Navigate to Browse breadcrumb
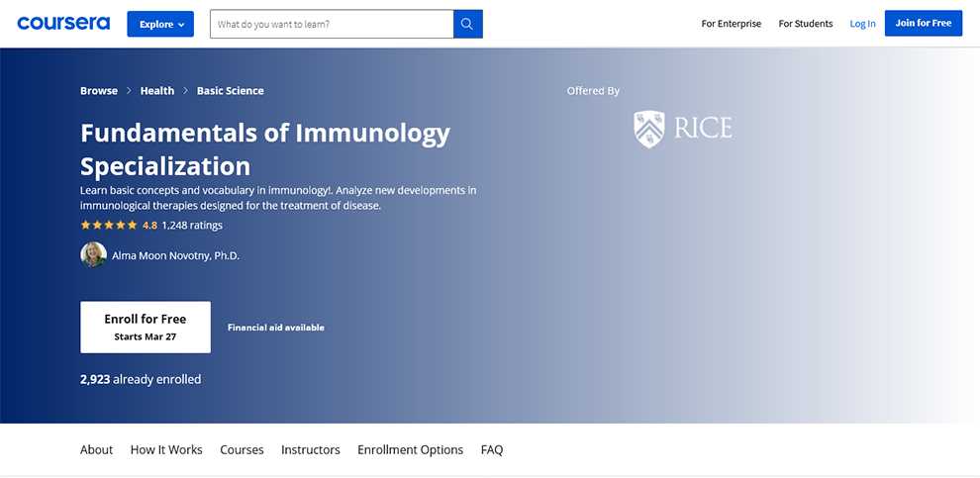Image resolution: width=980 pixels, height=478 pixels. 99,91
